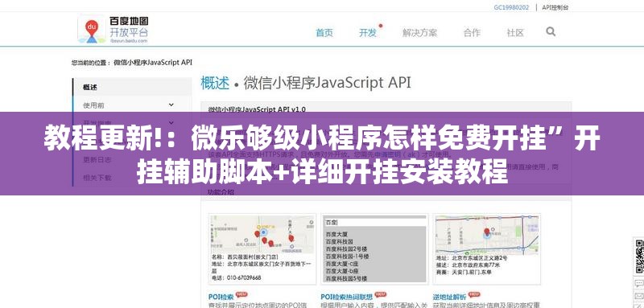Open the 开发 navigation menu
The width and height of the screenshot is (644, 308).
click(368, 33)
